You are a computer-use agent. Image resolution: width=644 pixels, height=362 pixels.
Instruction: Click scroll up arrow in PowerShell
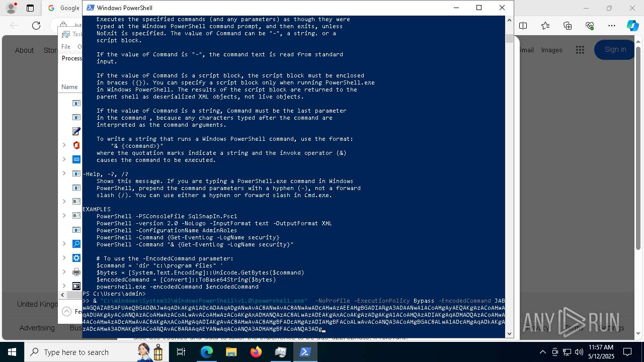click(x=509, y=20)
